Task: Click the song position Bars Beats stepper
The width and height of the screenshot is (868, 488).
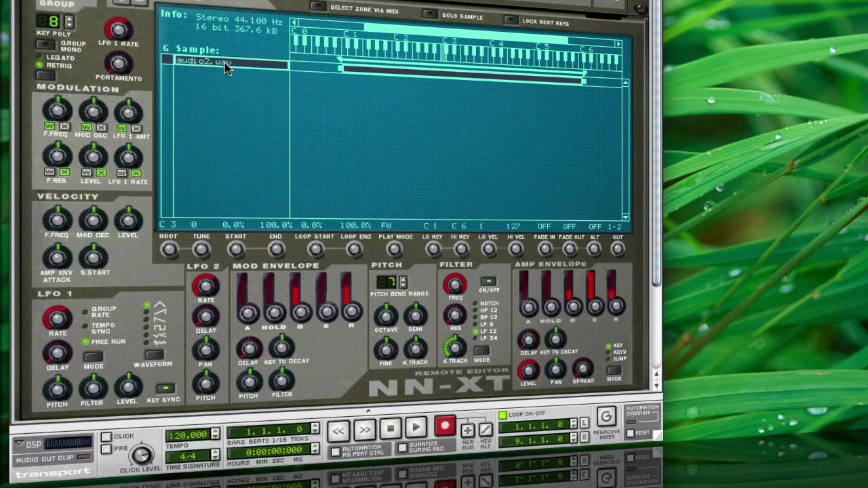Action: coord(315,429)
